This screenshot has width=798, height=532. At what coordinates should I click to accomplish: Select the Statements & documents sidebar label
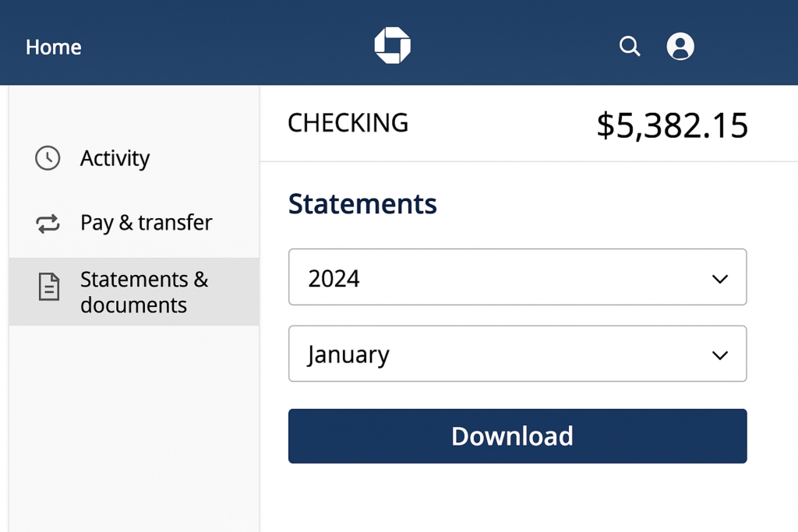(x=144, y=291)
